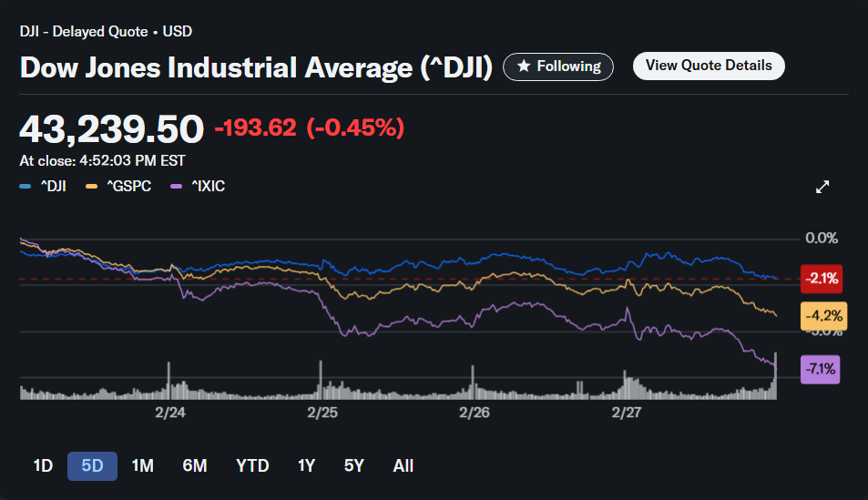Show the YTD chart range
This screenshot has width=868, height=500.
click(252, 466)
